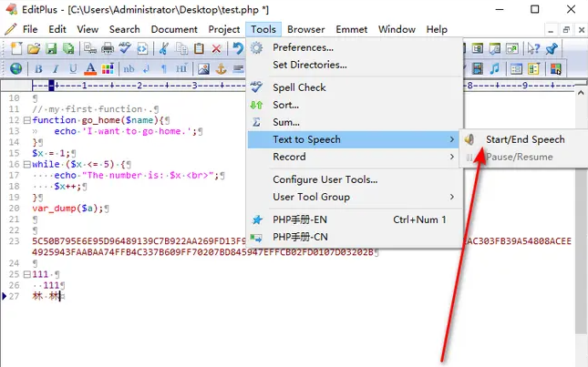Click the HTML document code icon

(142, 48)
